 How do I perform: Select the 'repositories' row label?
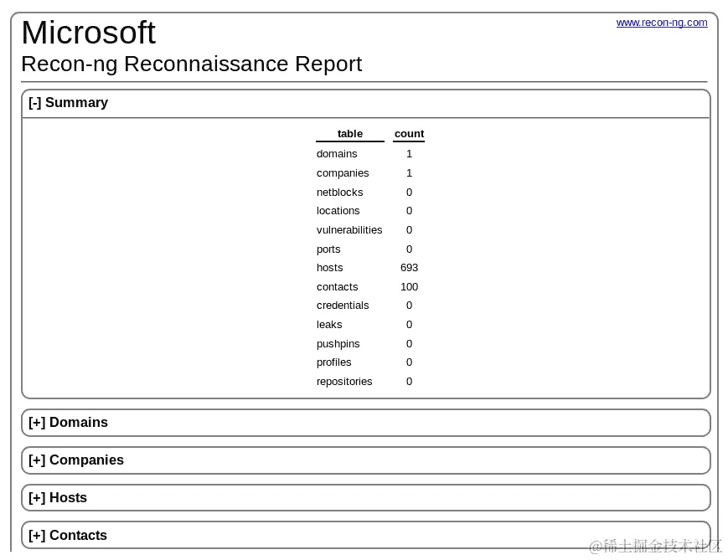click(344, 382)
